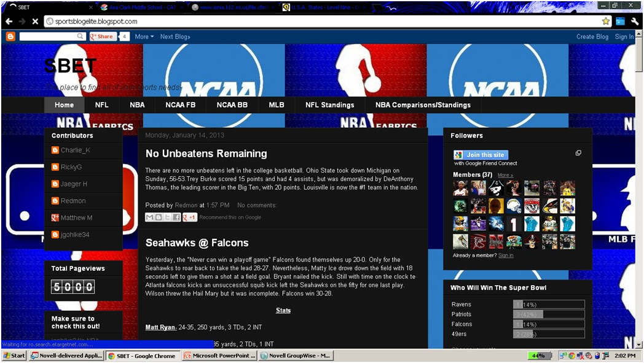Switch to Novell GroupWise in taskbar

pyautogui.click(x=296, y=356)
